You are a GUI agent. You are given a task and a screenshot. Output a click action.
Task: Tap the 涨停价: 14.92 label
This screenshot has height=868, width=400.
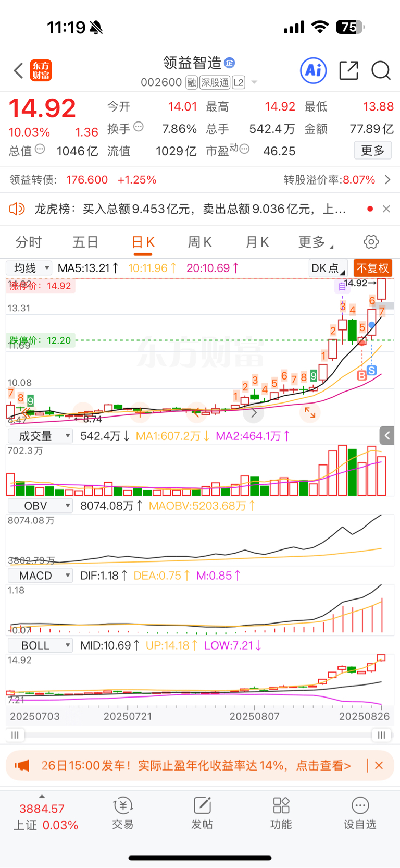tap(41, 286)
